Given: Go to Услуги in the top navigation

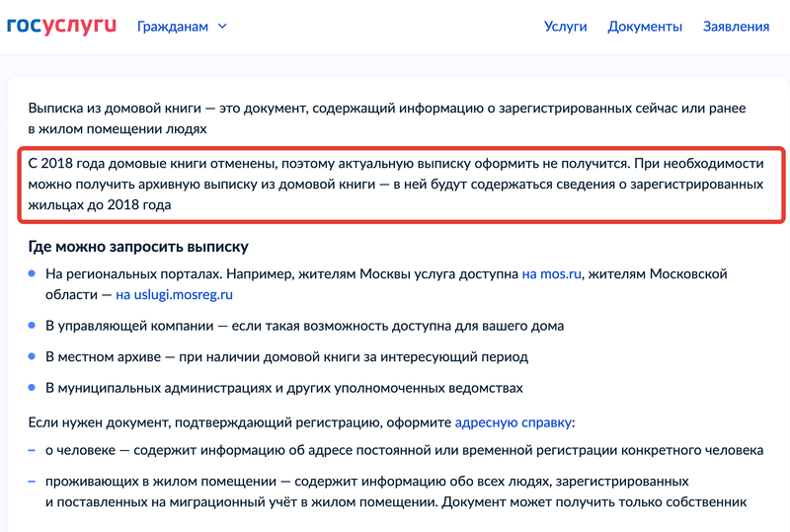Looking at the screenshot, I should click(565, 27).
